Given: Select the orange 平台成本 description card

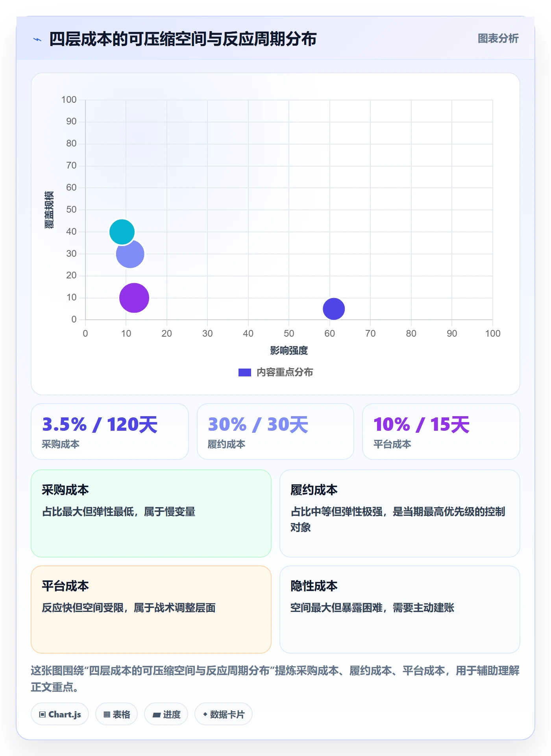Looking at the screenshot, I should tap(151, 610).
